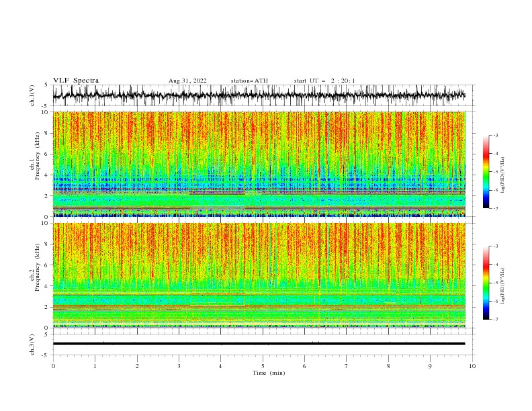The width and height of the screenshot is (532, 411).
Task: Select the date label "Aug.31, 2022"
Action: (x=187, y=81)
